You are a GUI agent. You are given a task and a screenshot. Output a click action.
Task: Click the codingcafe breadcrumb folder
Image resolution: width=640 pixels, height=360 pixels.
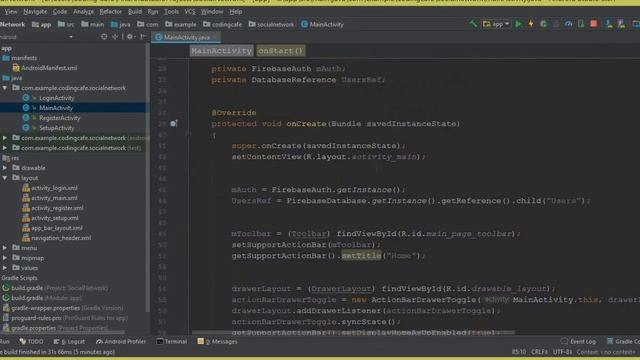[x=222, y=24]
